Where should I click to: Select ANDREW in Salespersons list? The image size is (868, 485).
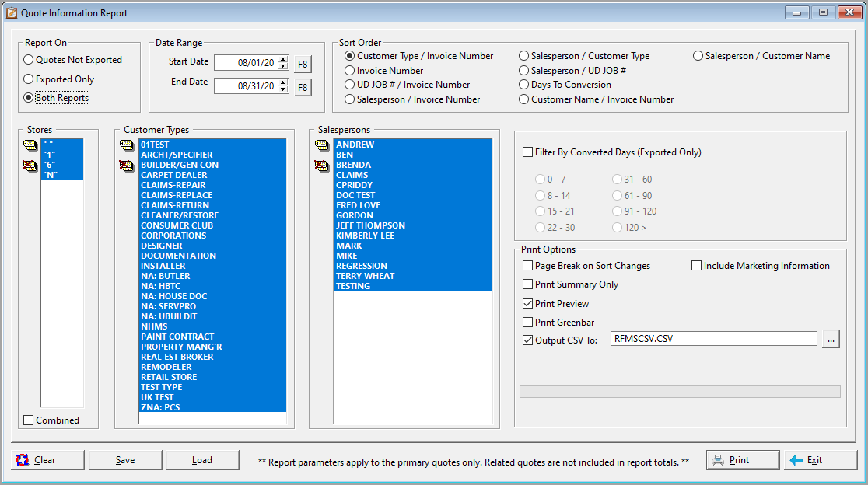413,145
